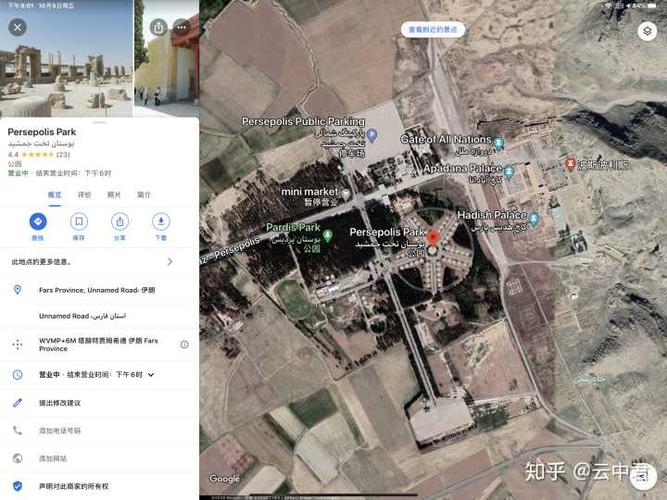Switch to the photos tab
The height and width of the screenshot is (500, 667).
click(x=114, y=195)
